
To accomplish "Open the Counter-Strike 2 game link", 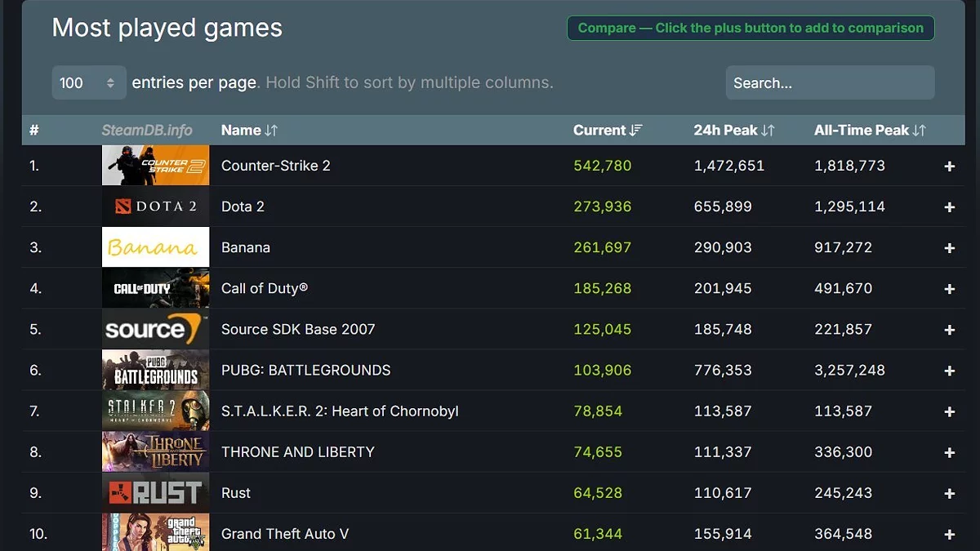I will click(275, 166).
